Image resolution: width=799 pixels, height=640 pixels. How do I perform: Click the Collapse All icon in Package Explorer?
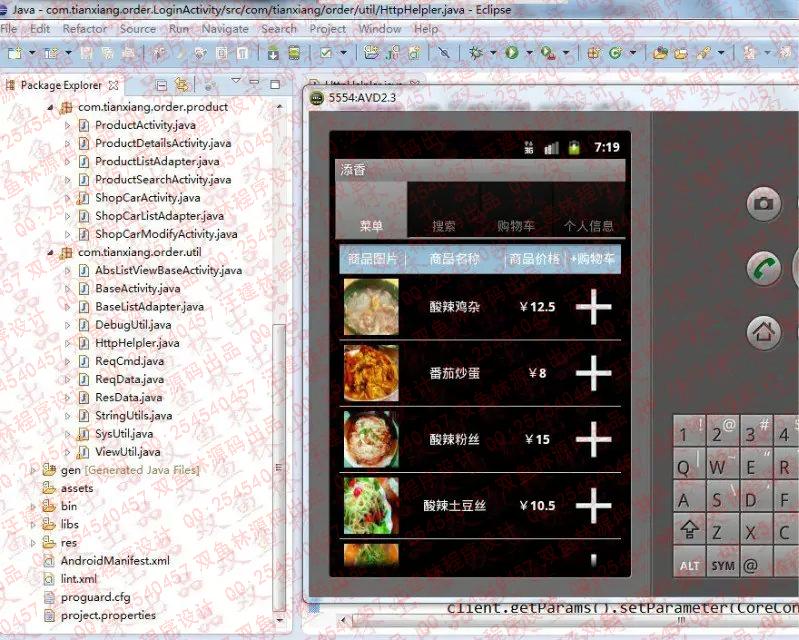pos(161,85)
